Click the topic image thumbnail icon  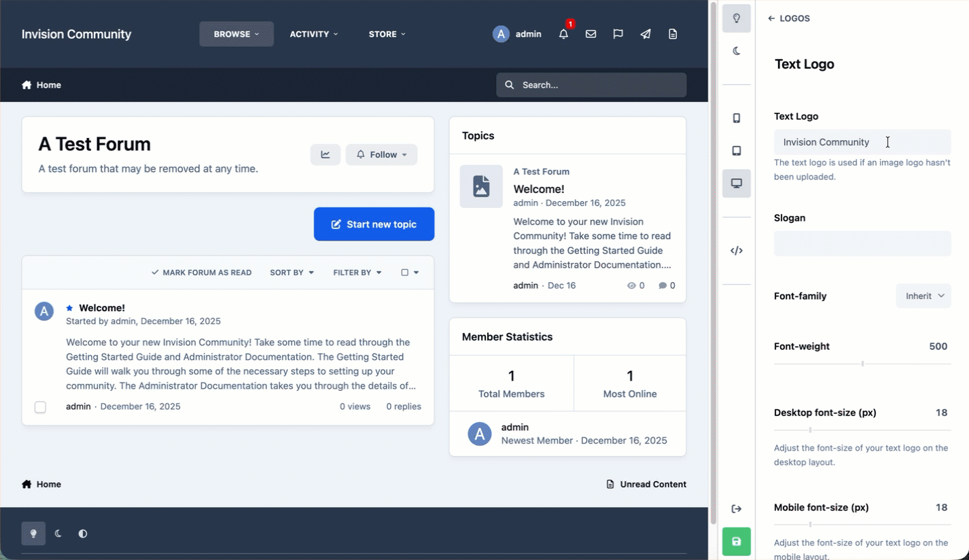(x=481, y=186)
